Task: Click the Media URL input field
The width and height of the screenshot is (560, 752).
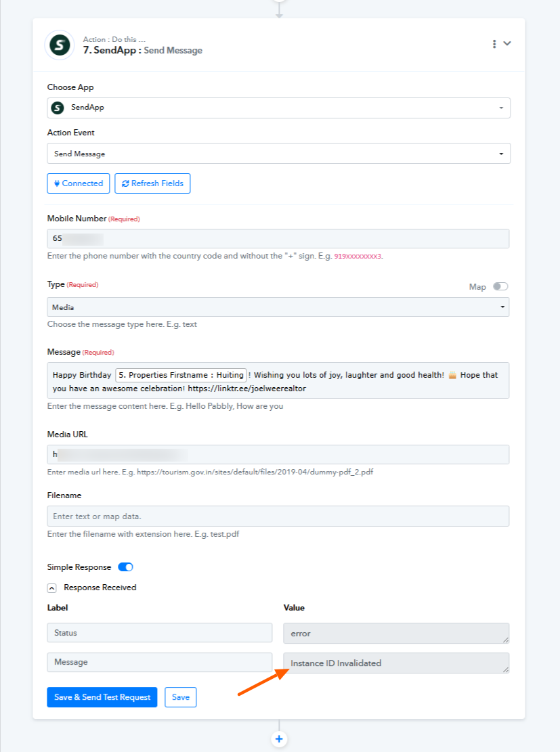Action: pyautogui.click(x=278, y=454)
